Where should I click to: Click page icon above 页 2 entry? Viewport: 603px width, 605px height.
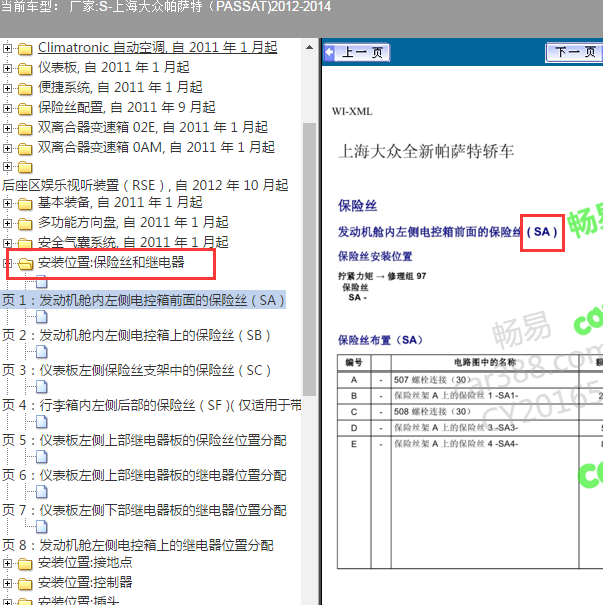[42, 317]
